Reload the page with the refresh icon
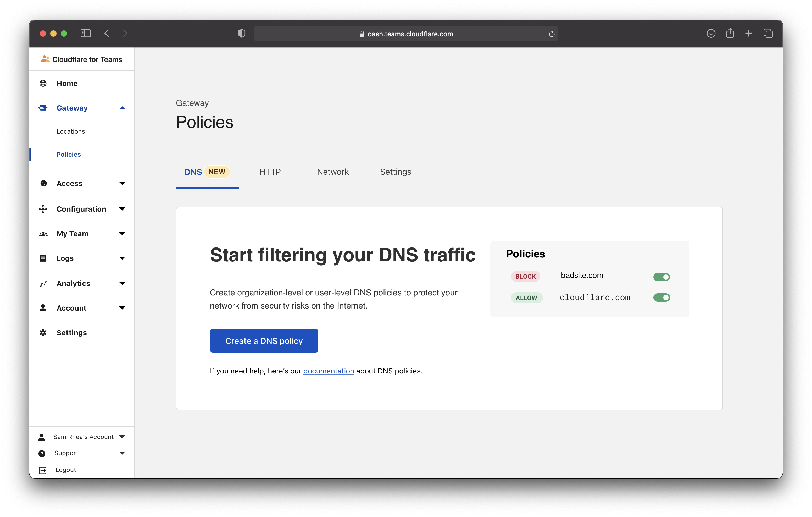 click(x=551, y=34)
